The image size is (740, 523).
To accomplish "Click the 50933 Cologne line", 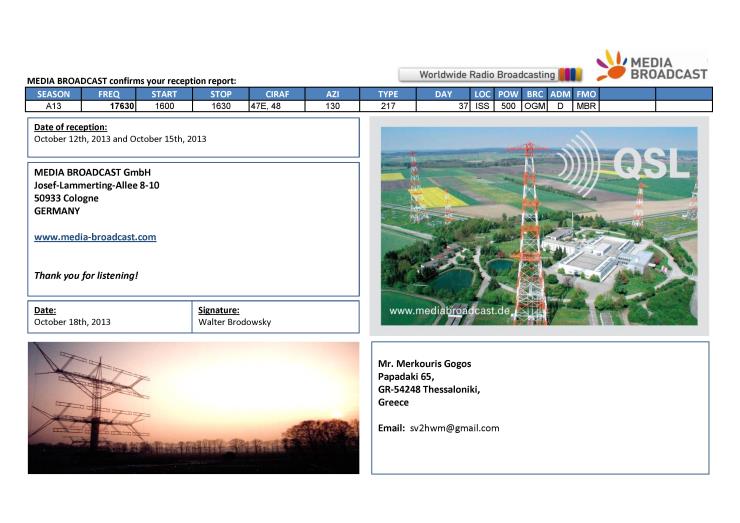I will [66, 198].
